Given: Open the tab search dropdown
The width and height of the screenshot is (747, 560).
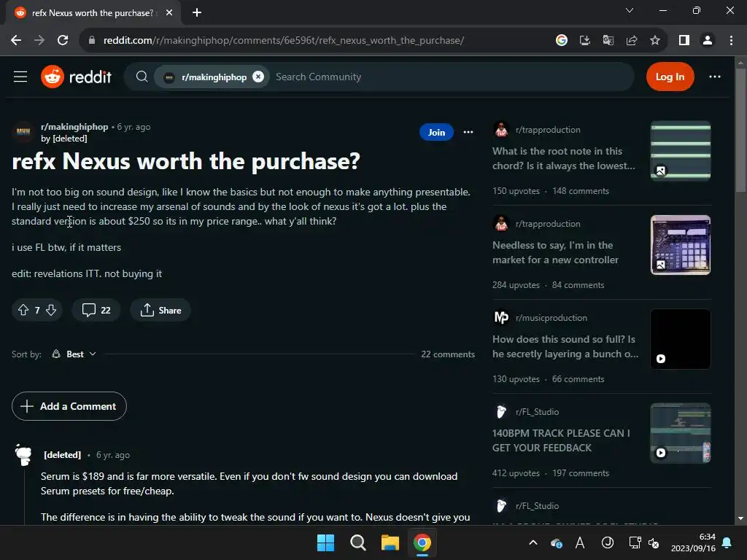Looking at the screenshot, I should 630,10.
